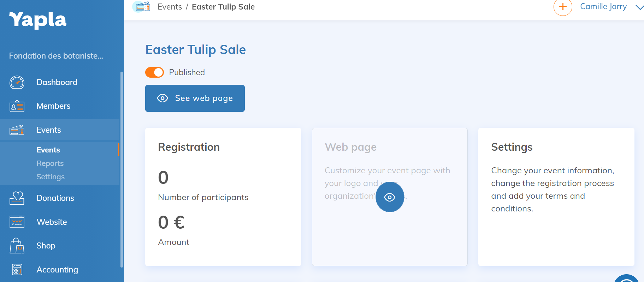Click the Events ticket icon in sidebar

point(17,130)
